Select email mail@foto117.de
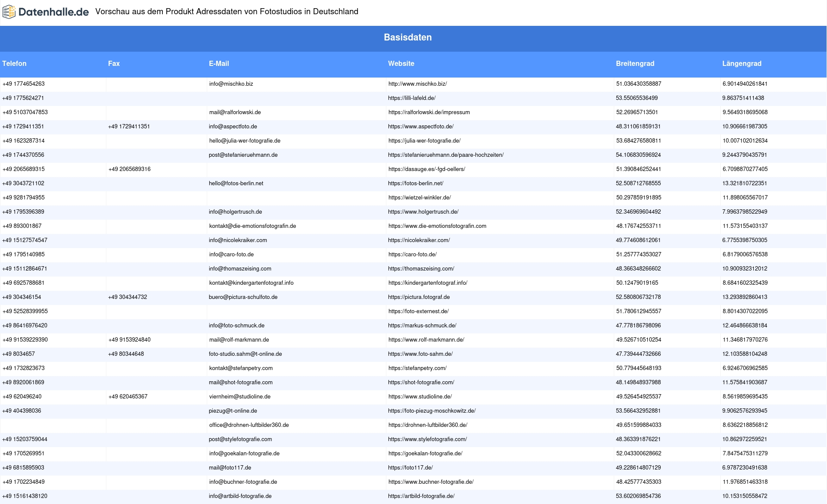 [x=230, y=468]
